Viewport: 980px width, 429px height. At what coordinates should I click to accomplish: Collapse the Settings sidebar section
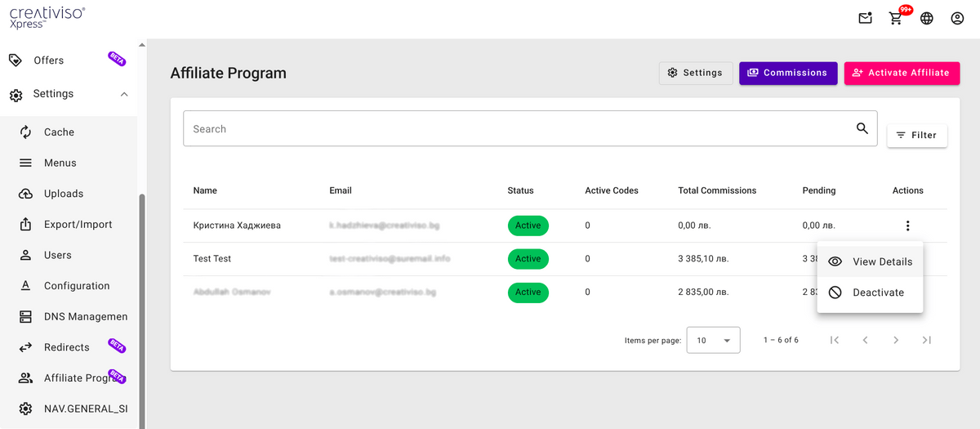point(124,94)
